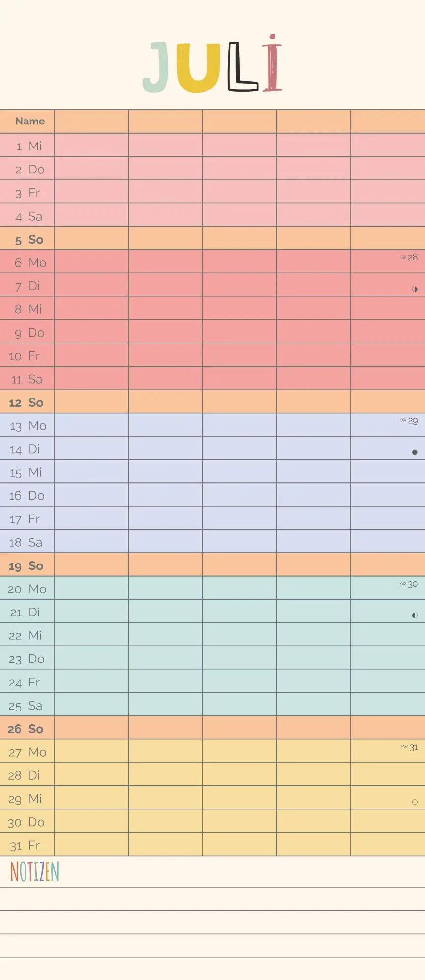Click the new moon dot on 14 Di

(415, 452)
